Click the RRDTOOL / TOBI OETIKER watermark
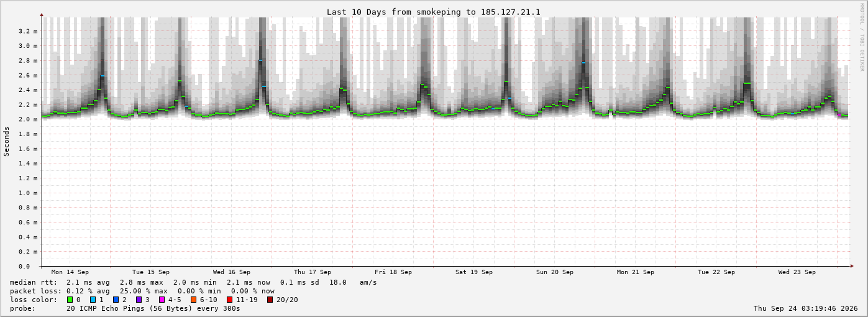The width and height of the screenshot is (868, 317). tap(862, 37)
